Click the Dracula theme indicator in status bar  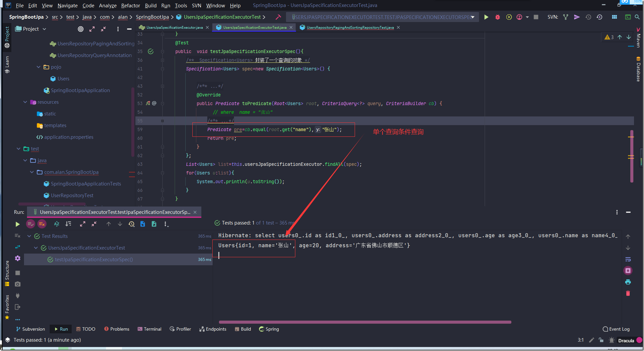tap(626, 340)
